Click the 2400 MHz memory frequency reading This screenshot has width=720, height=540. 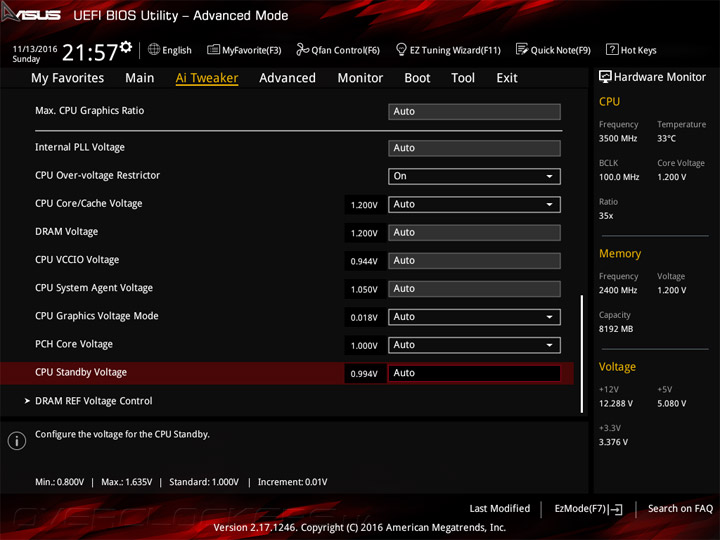618,290
